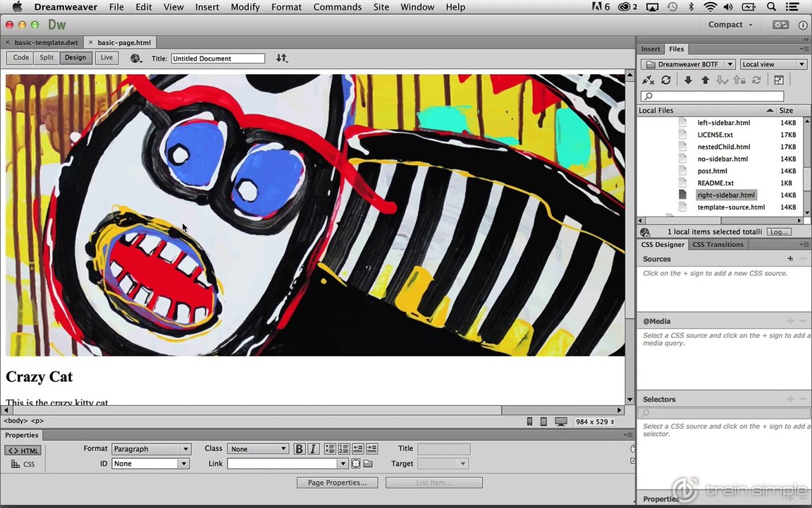The height and width of the screenshot is (508, 812).
Task: Click the Point to File target icon
Action: 356,464
